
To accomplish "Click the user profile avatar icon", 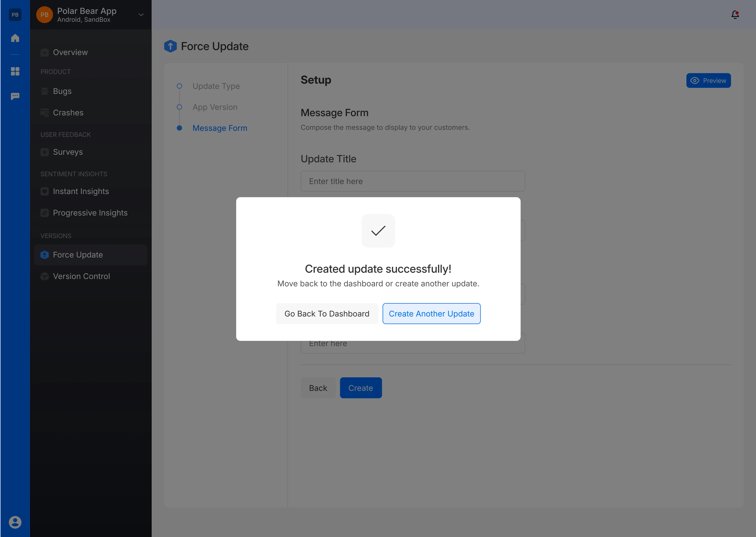I will 15,522.
